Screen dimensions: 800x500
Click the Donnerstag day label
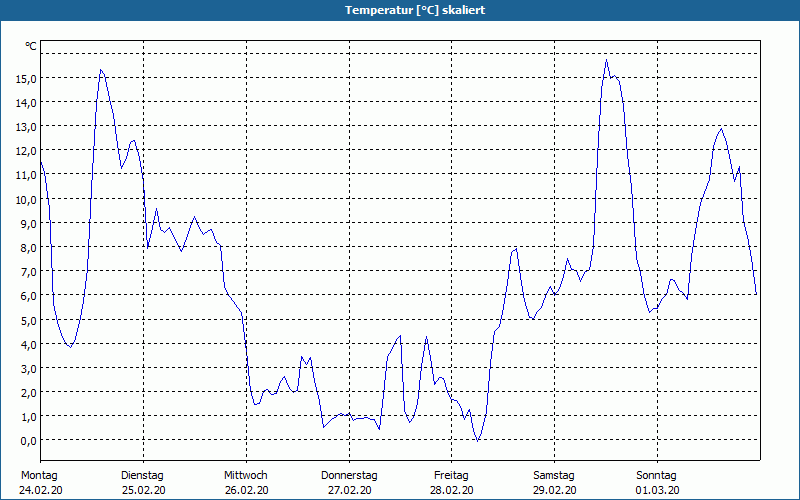349,476
